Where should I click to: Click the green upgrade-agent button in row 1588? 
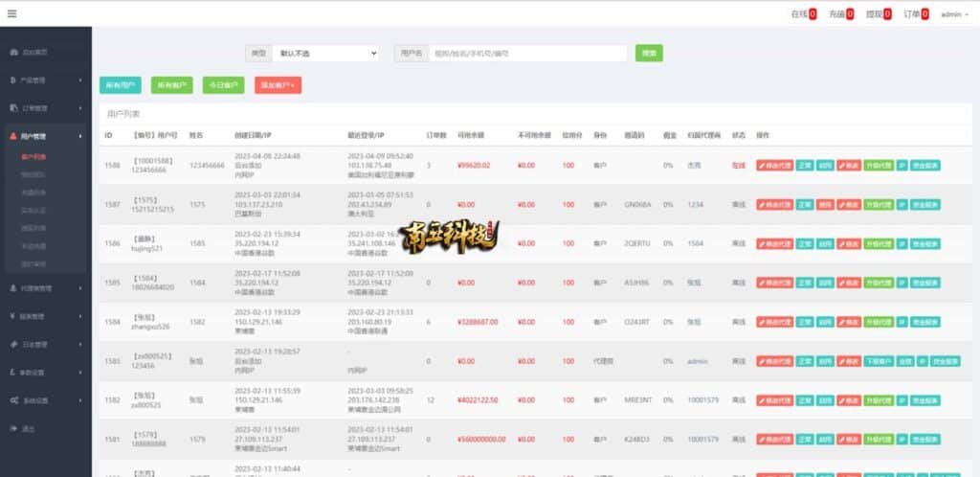[879, 166]
